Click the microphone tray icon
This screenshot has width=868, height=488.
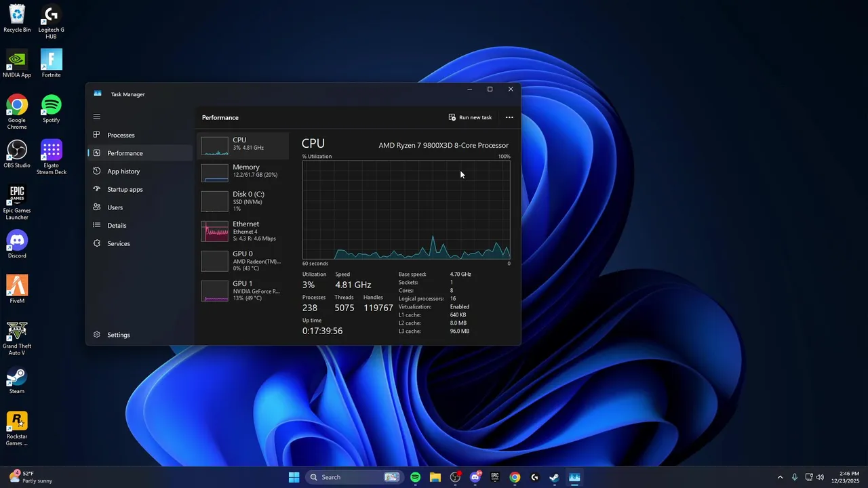(x=794, y=477)
